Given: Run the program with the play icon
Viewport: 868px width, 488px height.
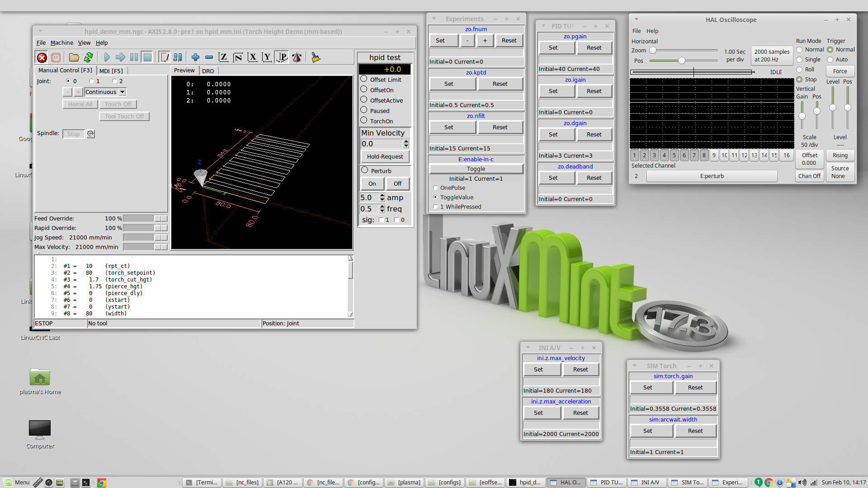Looking at the screenshot, I should point(107,57).
